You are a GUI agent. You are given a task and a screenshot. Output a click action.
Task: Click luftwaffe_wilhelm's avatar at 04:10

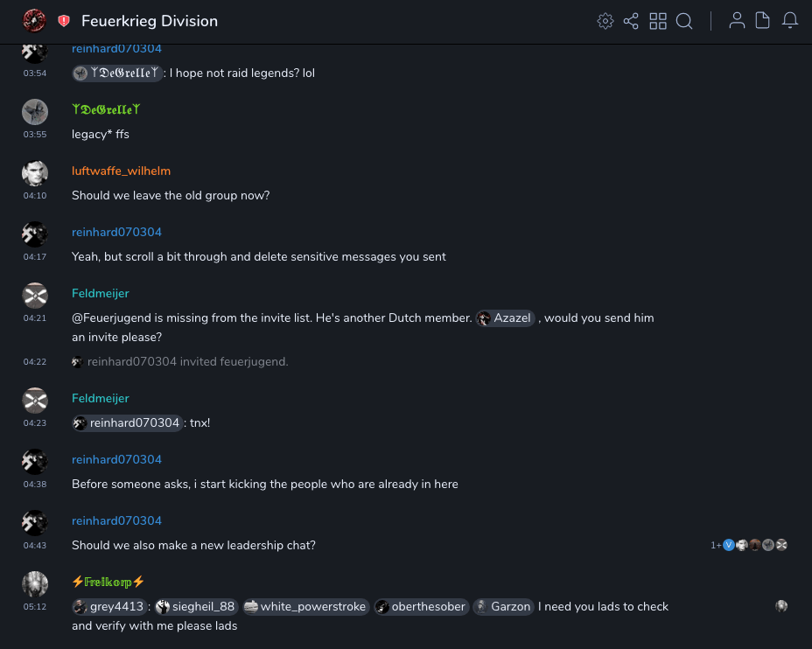[x=35, y=173]
